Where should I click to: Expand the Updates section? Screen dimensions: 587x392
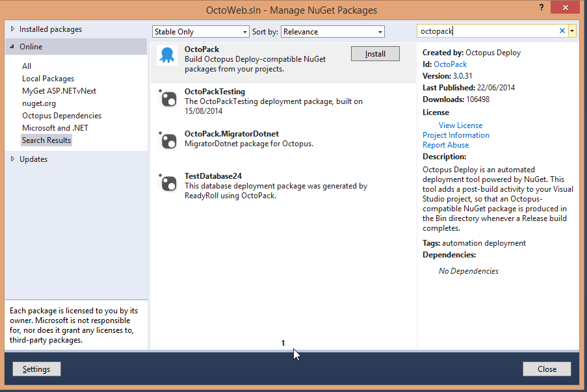(32, 159)
